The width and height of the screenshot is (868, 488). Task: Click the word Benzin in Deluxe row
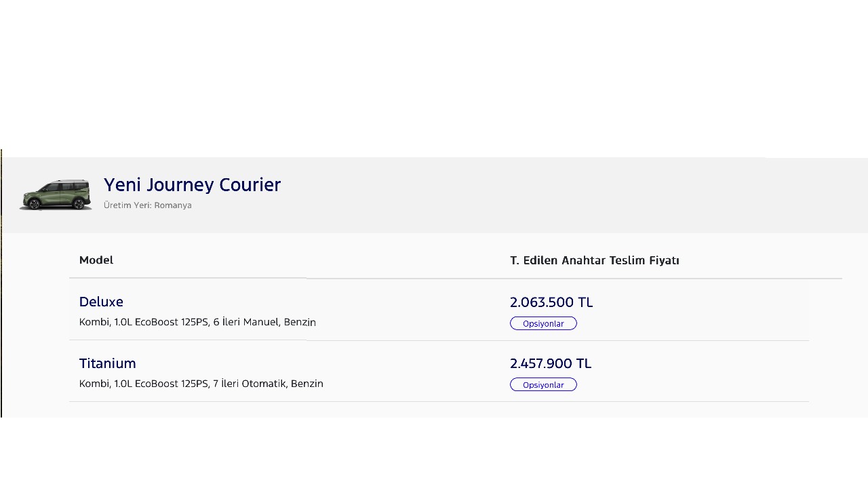click(300, 322)
